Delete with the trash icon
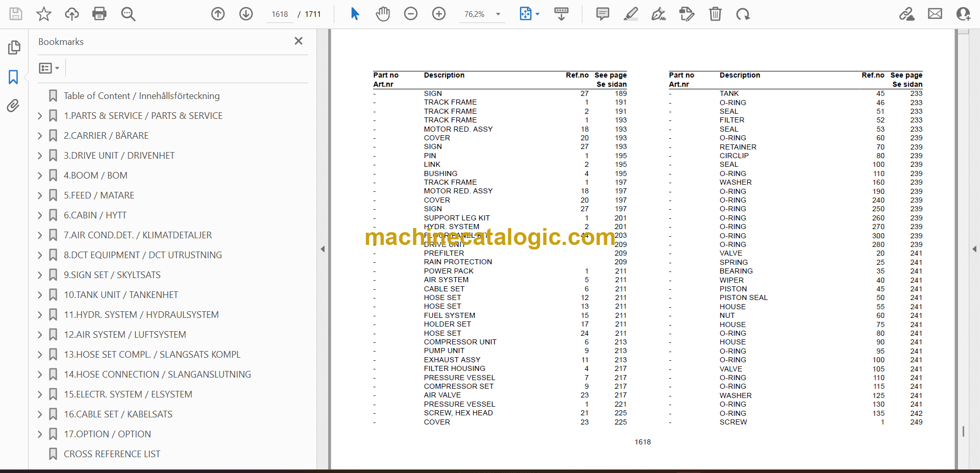 tap(715, 14)
